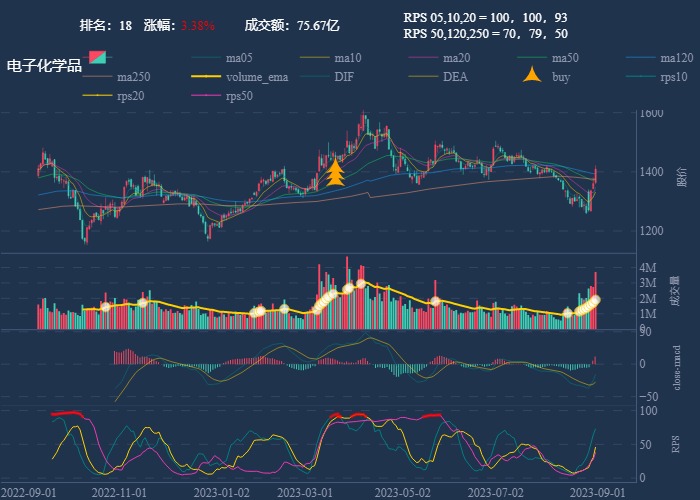Image resolution: width=700 pixels, height=500 pixels.
Task: Click the ma250 legend line icon
Action: click(x=98, y=76)
